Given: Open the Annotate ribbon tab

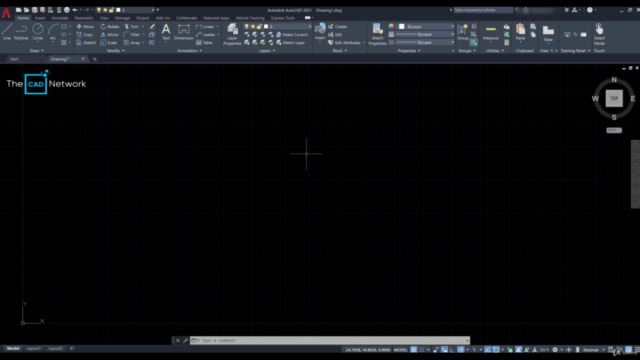Looking at the screenshot, I should pos(60,18).
